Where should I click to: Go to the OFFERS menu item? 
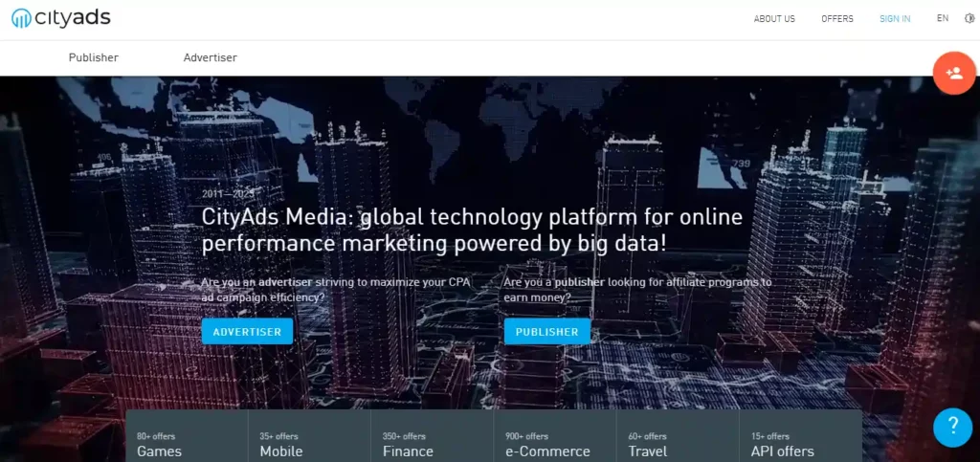[836, 19]
